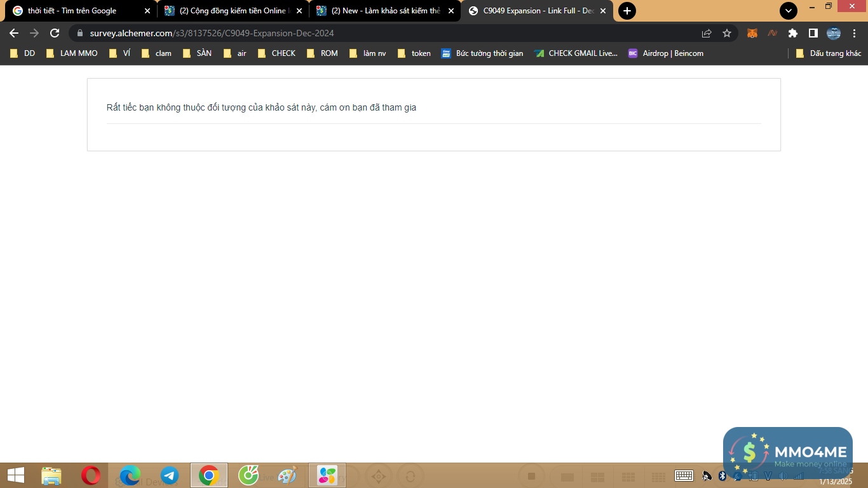Go back to the previous page

pos(14,33)
